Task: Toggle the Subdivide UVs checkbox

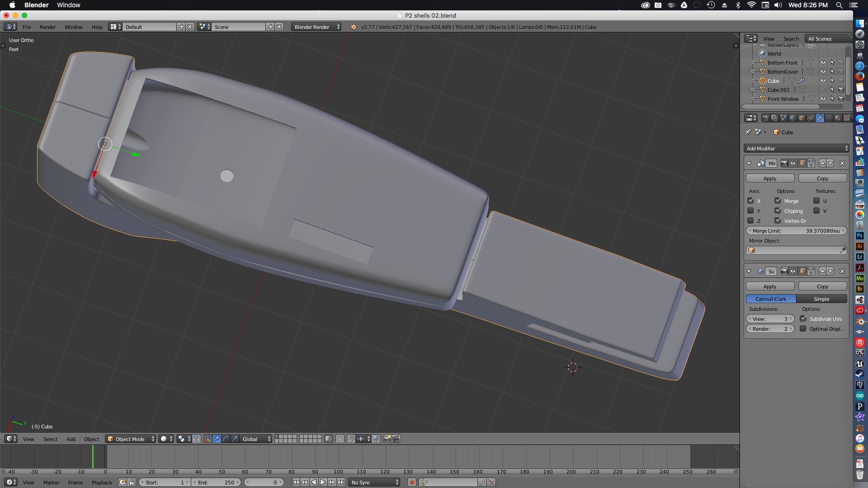Action: click(x=803, y=319)
